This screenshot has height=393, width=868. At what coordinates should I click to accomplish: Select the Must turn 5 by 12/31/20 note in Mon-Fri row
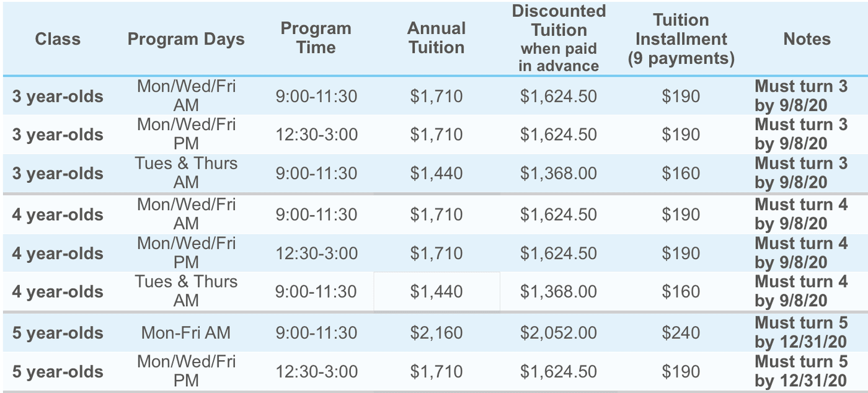point(801,333)
